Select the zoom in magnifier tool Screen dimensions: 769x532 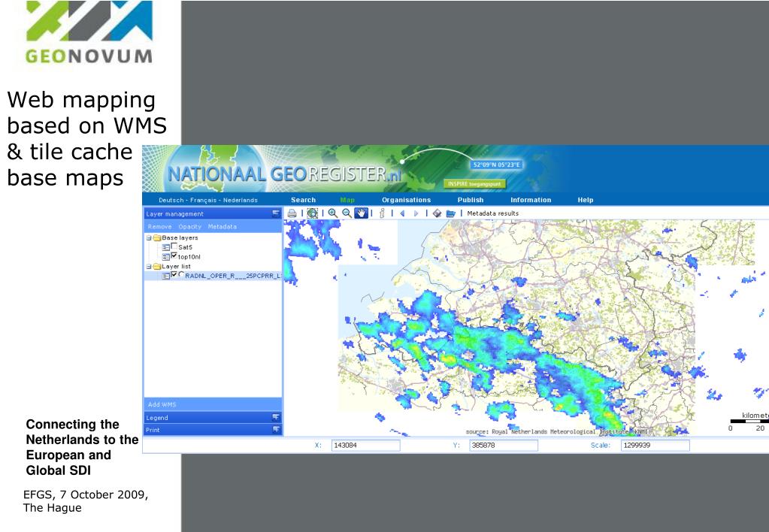(x=333, y=213)
